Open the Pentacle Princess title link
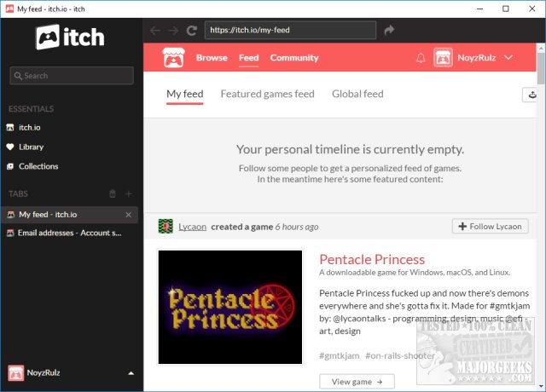 (x=372, y=259)
